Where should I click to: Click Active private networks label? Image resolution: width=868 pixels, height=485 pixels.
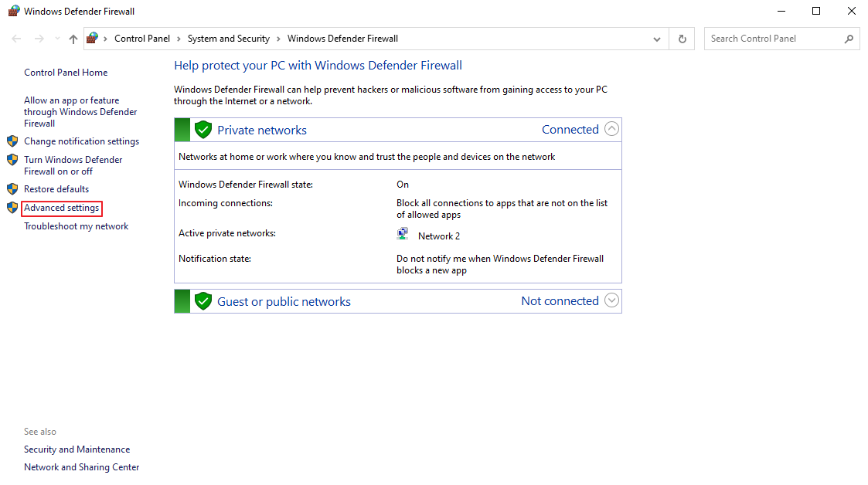(227, 233)
